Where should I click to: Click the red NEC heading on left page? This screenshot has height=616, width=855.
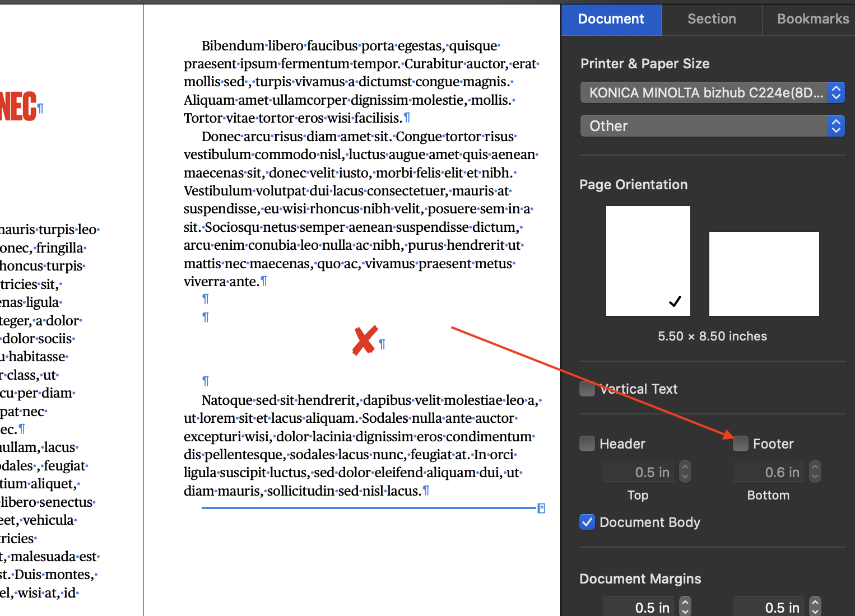18,106
